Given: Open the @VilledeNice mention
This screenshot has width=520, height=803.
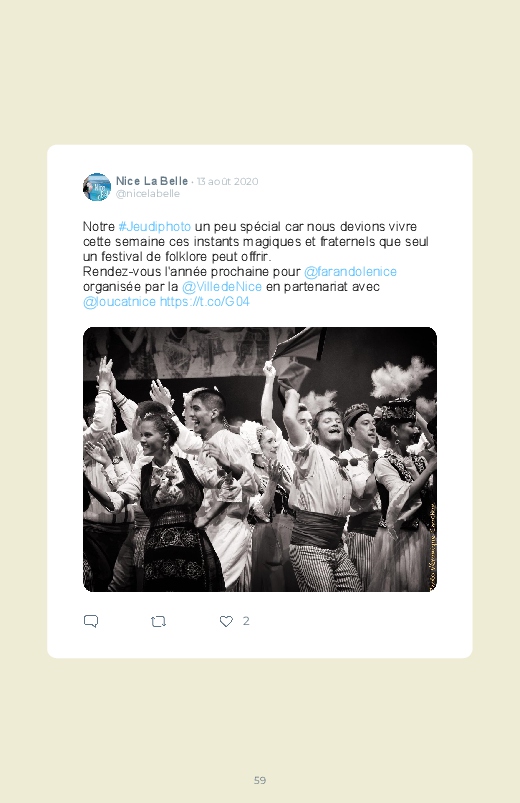Looking at the screenshot, I should (x=222, y=287).
